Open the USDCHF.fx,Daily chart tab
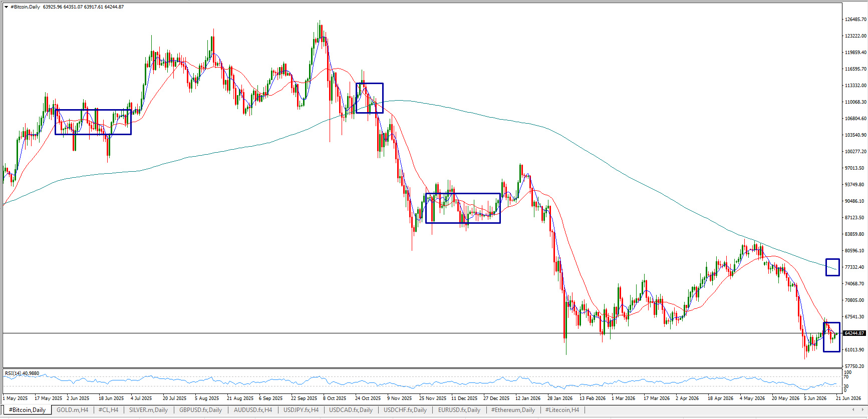 point(405,410)
